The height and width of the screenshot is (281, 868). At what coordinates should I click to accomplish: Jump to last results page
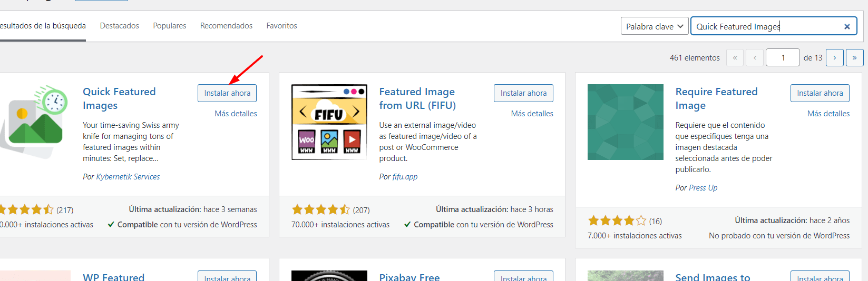(855, 57)
